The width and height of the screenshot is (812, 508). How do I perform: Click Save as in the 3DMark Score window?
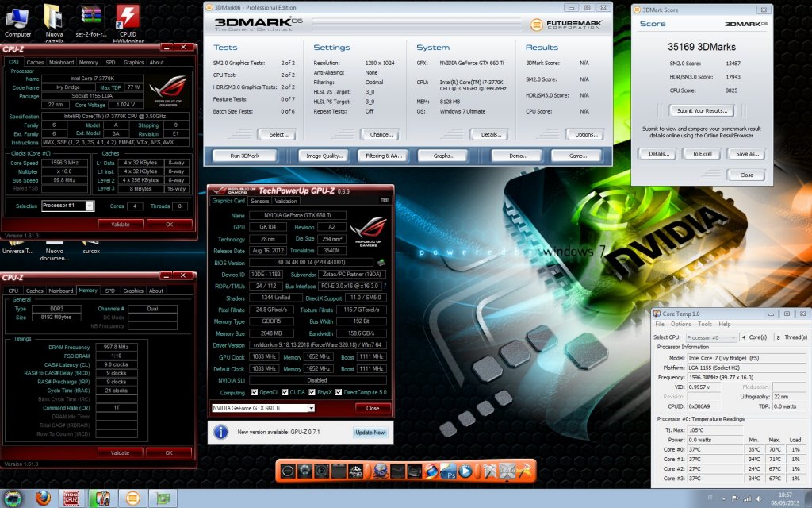tap(747, 154)
